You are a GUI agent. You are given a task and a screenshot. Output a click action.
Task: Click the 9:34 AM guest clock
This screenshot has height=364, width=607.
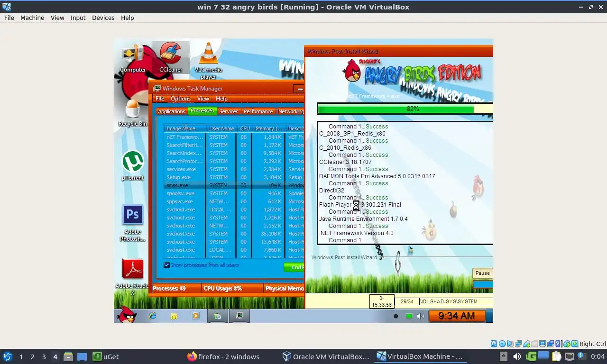457,316
